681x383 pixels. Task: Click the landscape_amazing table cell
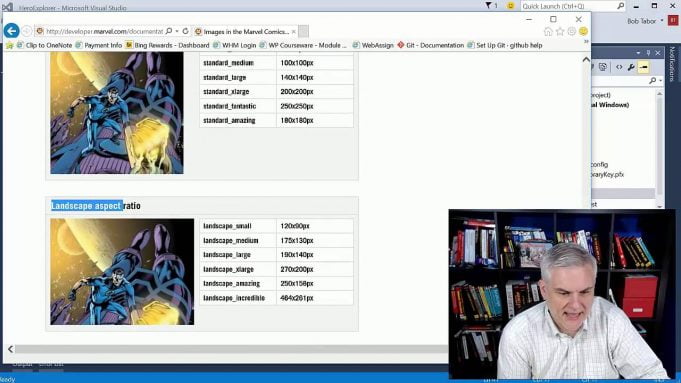(238, 284)
